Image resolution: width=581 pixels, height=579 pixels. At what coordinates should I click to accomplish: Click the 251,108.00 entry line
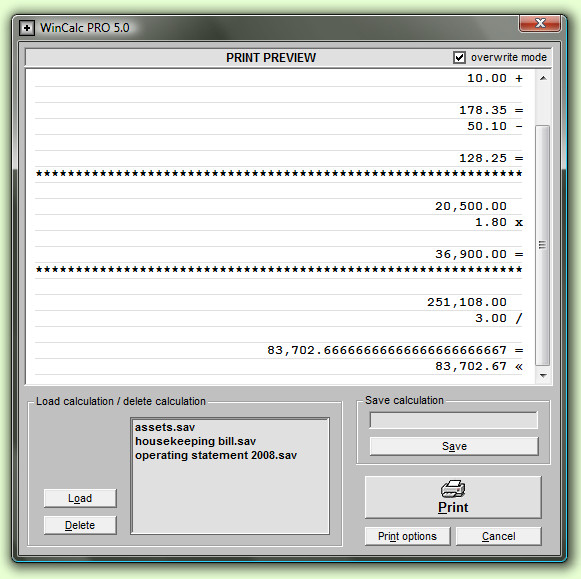pos(467,302)
